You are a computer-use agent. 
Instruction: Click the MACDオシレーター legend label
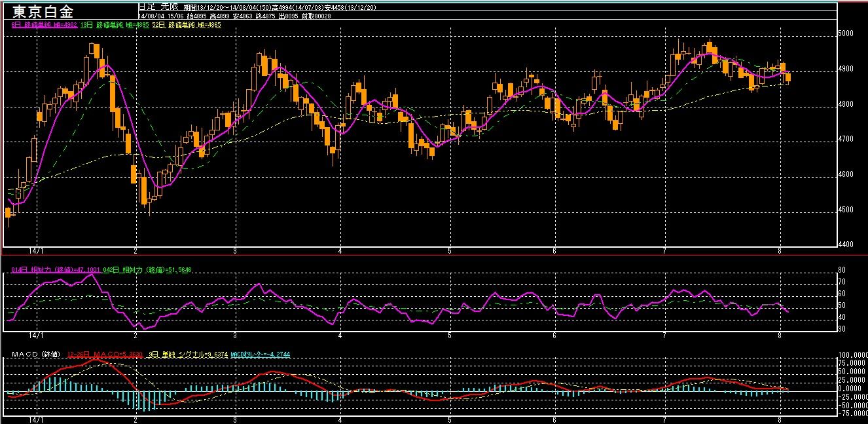click(261, 355)
